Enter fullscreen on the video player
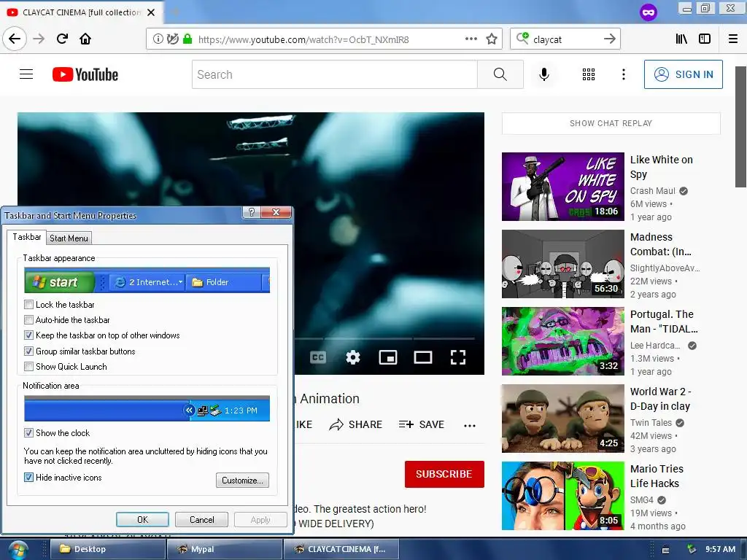The image size is (747, 560). tap(458, 357)
